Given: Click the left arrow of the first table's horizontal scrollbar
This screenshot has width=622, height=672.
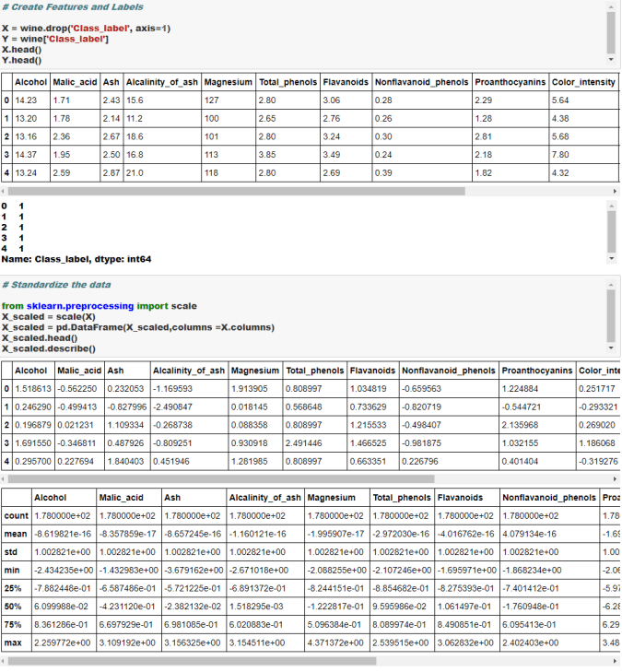Looking at the screenshot, I should [6, 190].
